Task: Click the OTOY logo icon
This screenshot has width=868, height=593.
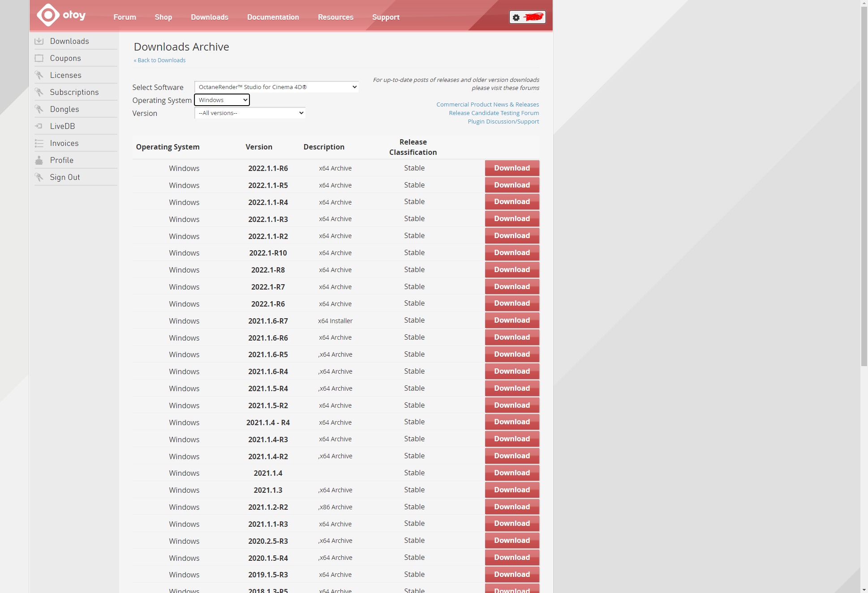Action: 48,15
